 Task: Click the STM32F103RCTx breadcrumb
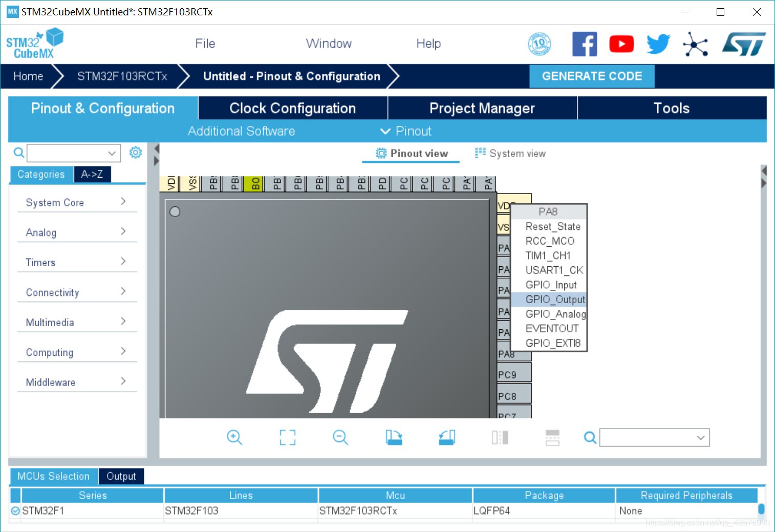[122, 76]
